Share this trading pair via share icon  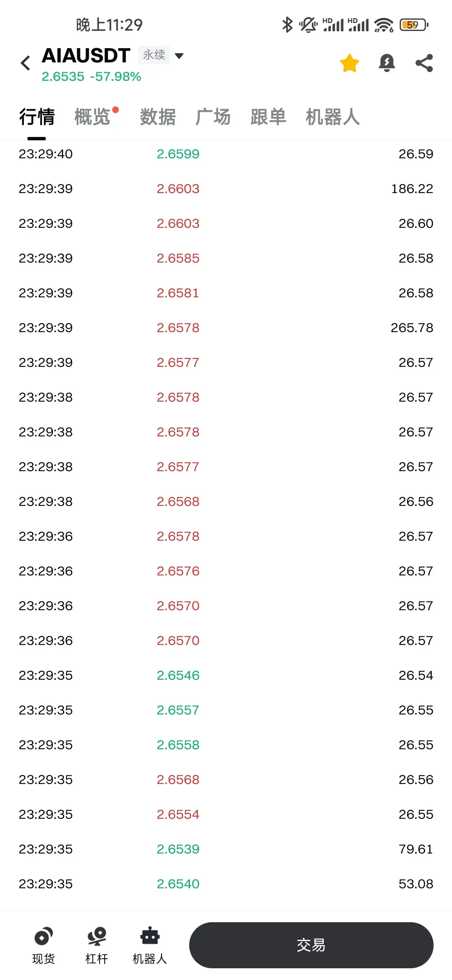[424, 63]
